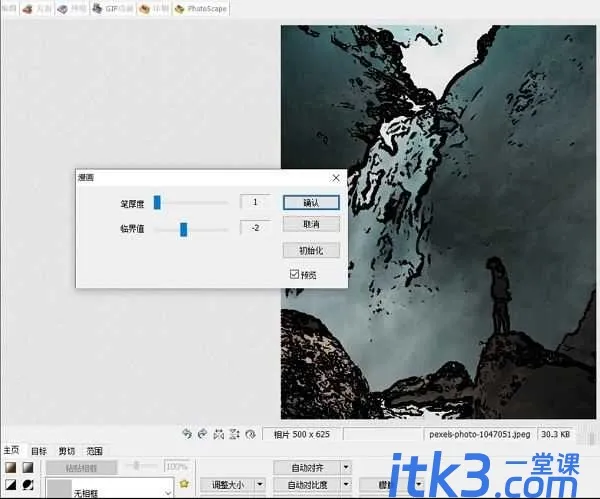Switch to the 目标 tab
Screen dimensions: 600x499
point(39,451)
